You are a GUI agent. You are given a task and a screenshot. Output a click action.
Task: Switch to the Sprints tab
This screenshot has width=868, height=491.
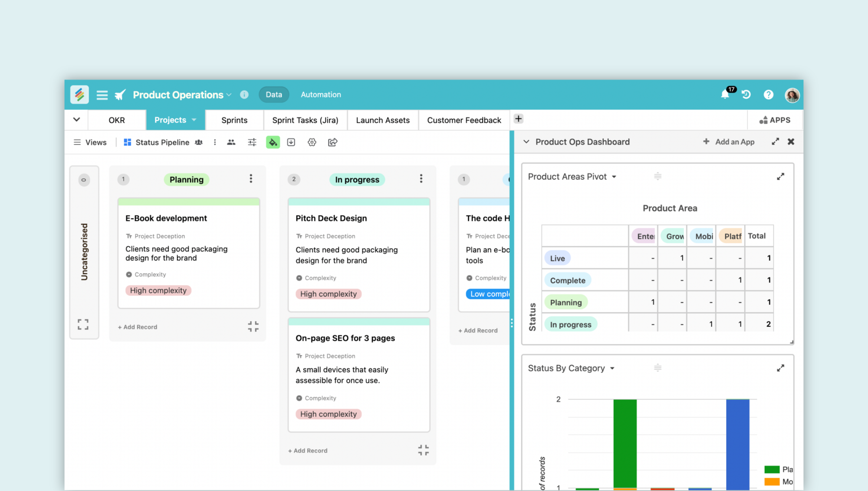pos(234,120)
